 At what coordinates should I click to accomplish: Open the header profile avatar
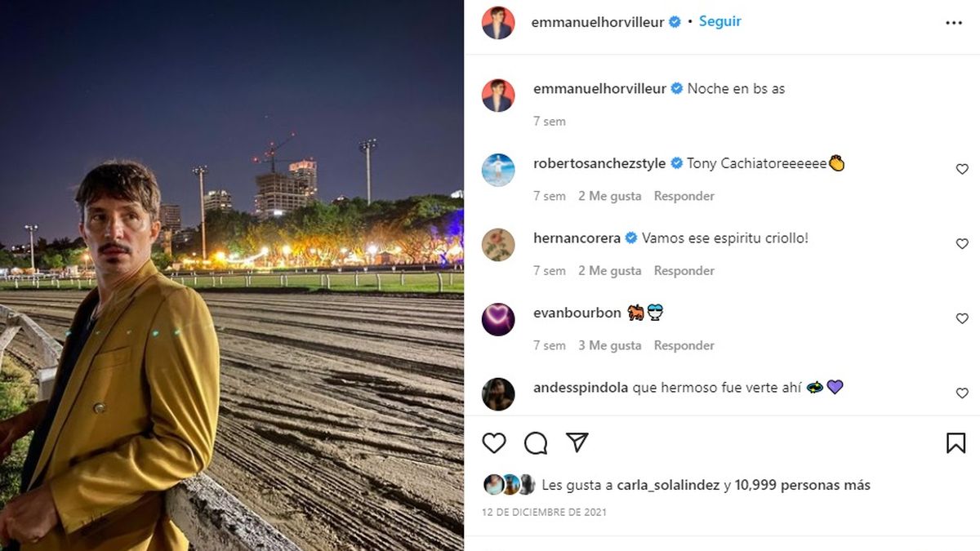pos(498,23)
